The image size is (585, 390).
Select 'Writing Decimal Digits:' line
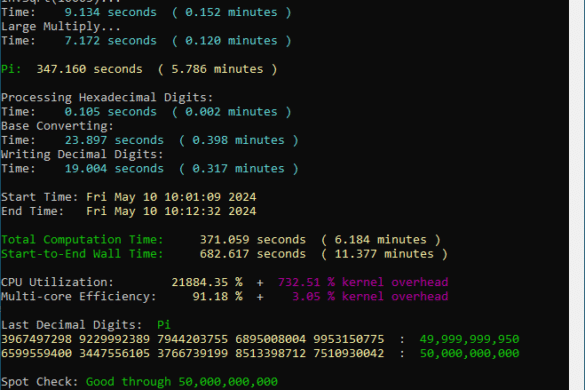tap(82, 154)
